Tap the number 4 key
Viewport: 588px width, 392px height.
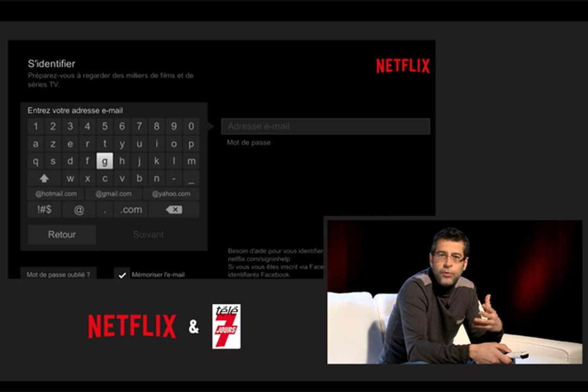(87, 126)
